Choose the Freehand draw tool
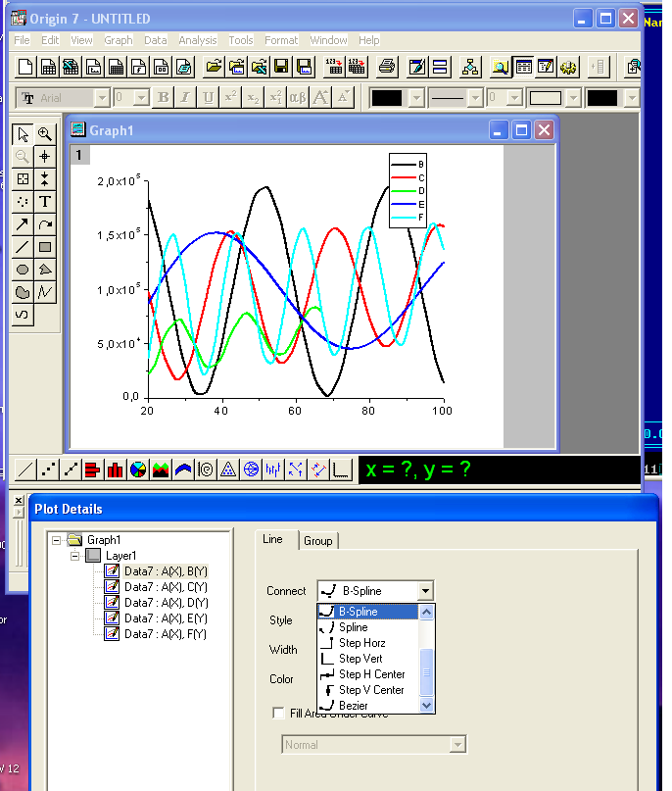The image size is (672, 791). 23,315
